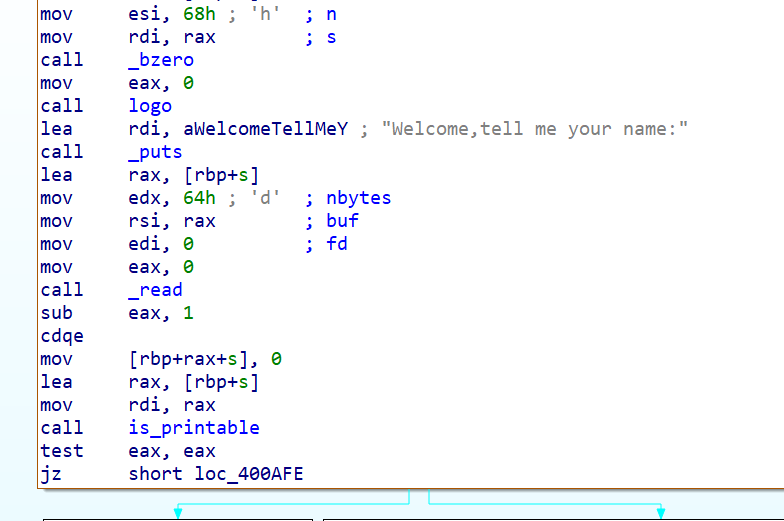Click the cdqe instruction
784x521 pixels.
62,336
